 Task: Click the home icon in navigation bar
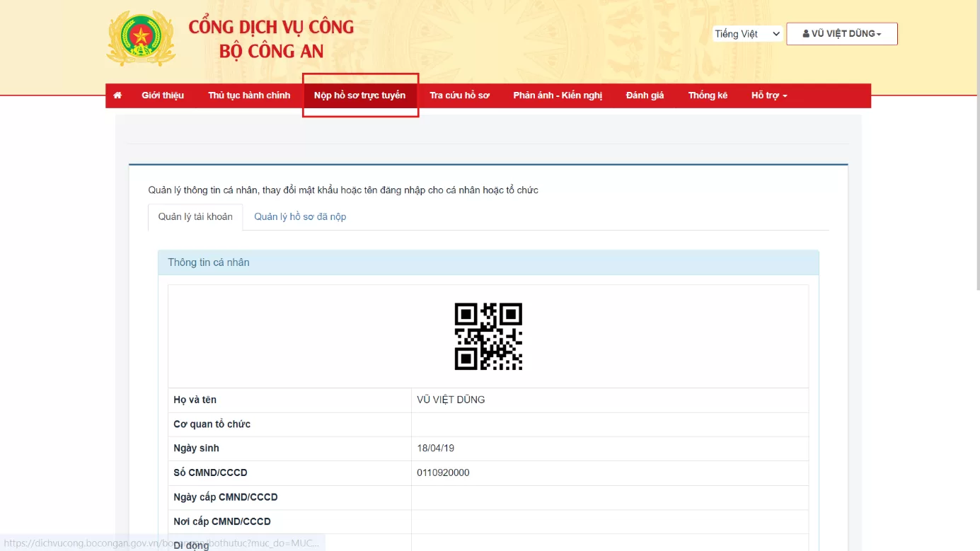[117, 95]
